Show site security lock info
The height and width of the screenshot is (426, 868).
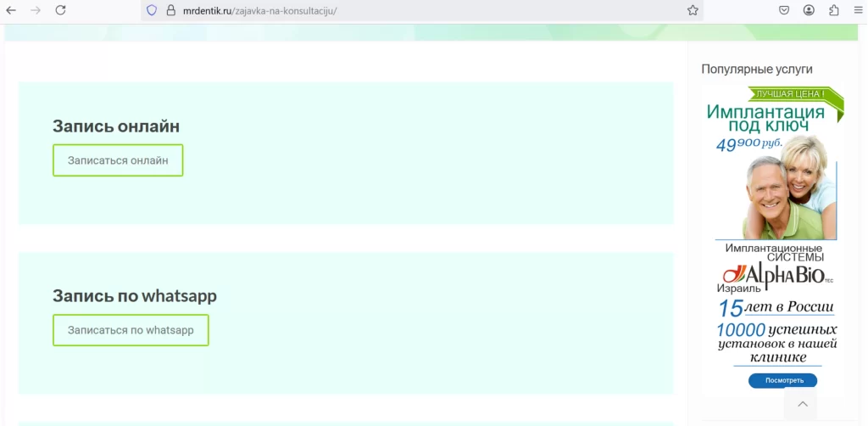pyautogui.click(x=170, y=10)
